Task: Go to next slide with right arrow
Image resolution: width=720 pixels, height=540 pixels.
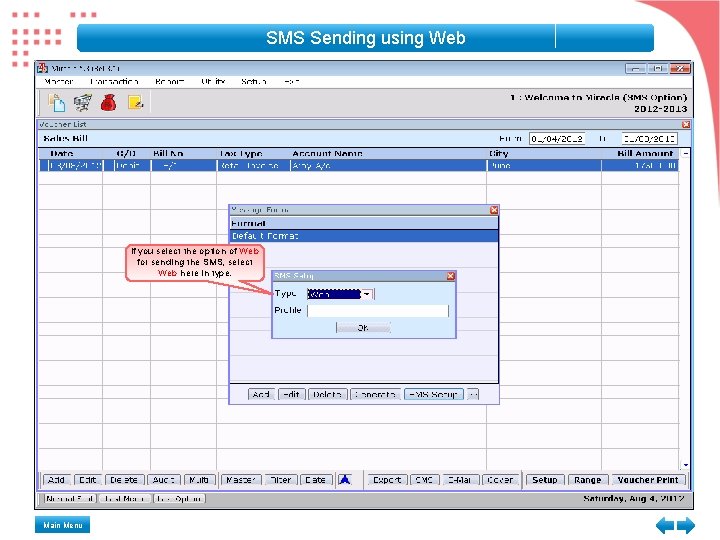Action: point(686,525)
